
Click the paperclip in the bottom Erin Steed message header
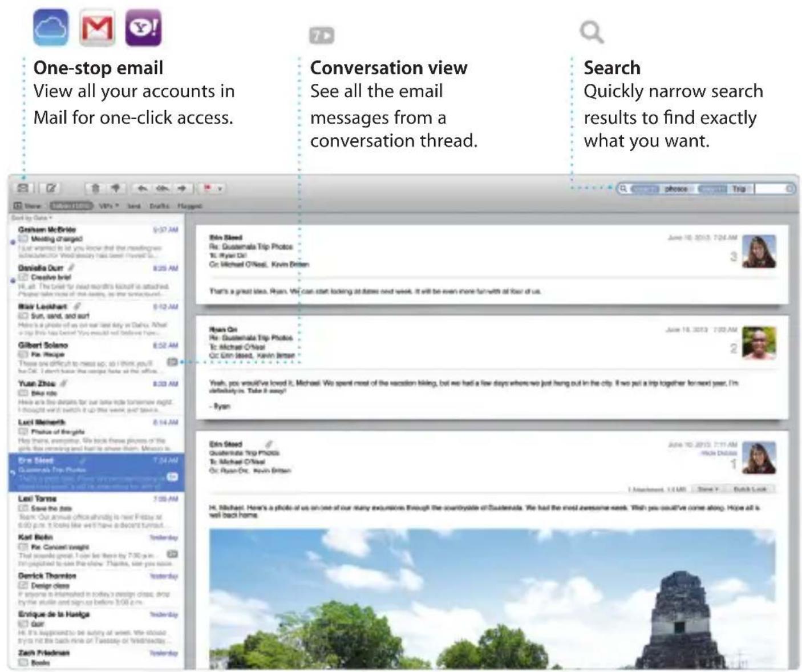click(269, 443)
